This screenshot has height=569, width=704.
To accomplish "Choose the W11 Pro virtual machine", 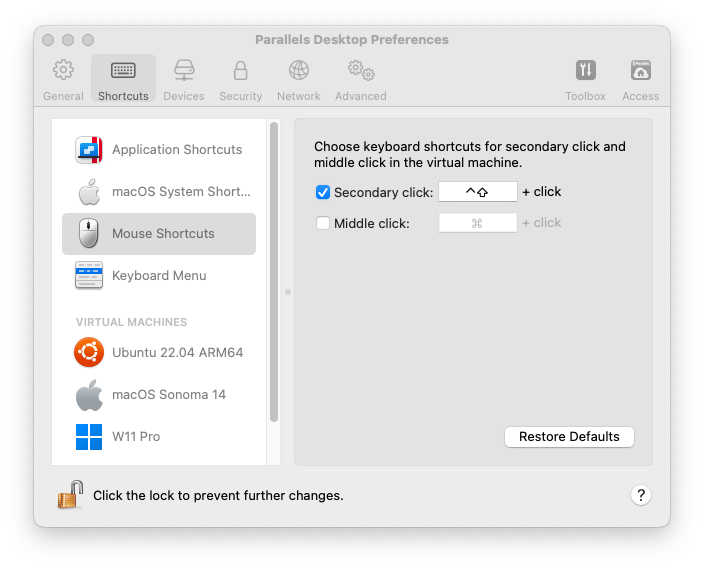I will tap(159, 437).
